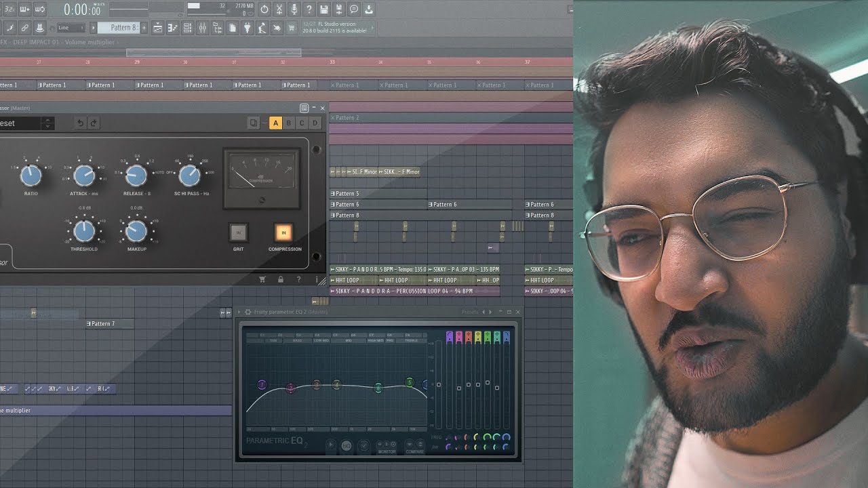Click the compressor redo arrow button
This screenshot has width=868, height=488.
point(94,123)
